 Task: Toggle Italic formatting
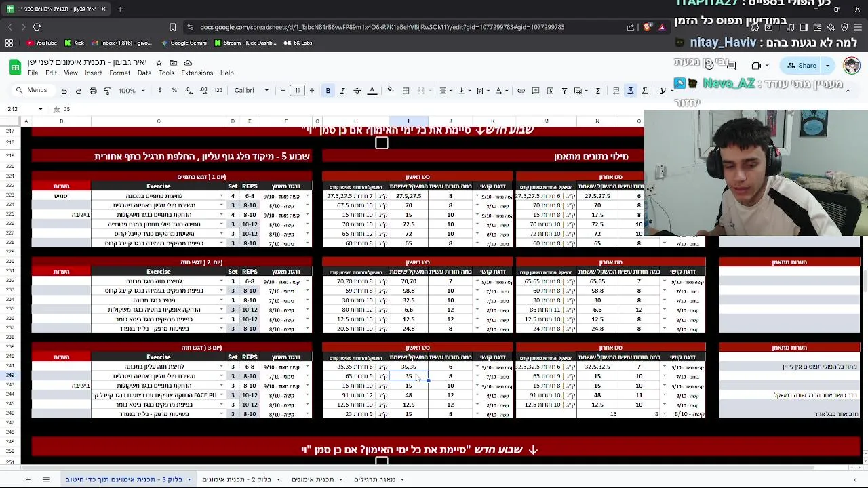click(342, 91)
